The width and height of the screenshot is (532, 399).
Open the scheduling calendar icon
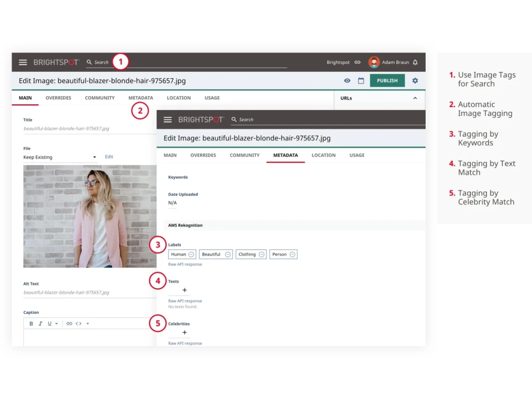(x=361, y=80)
